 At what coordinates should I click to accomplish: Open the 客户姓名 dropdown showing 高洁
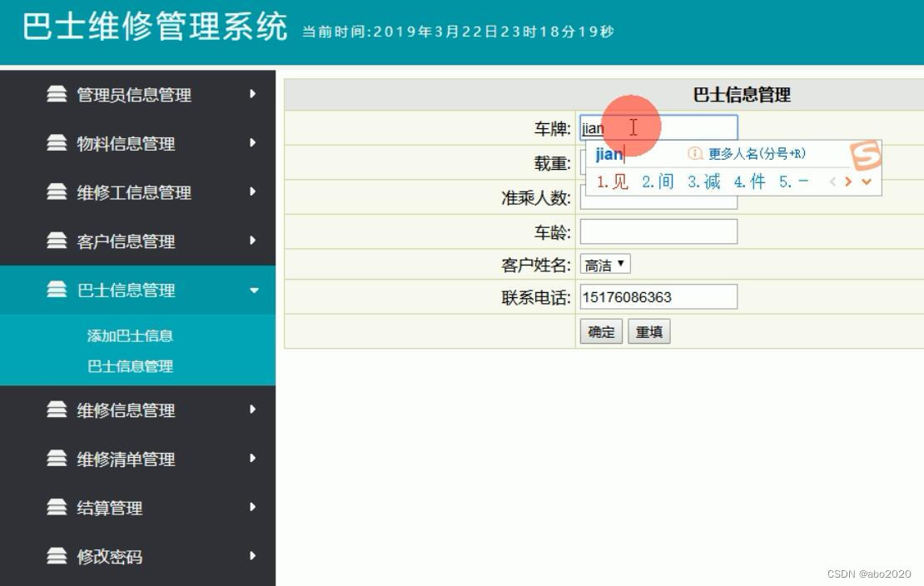605,264
